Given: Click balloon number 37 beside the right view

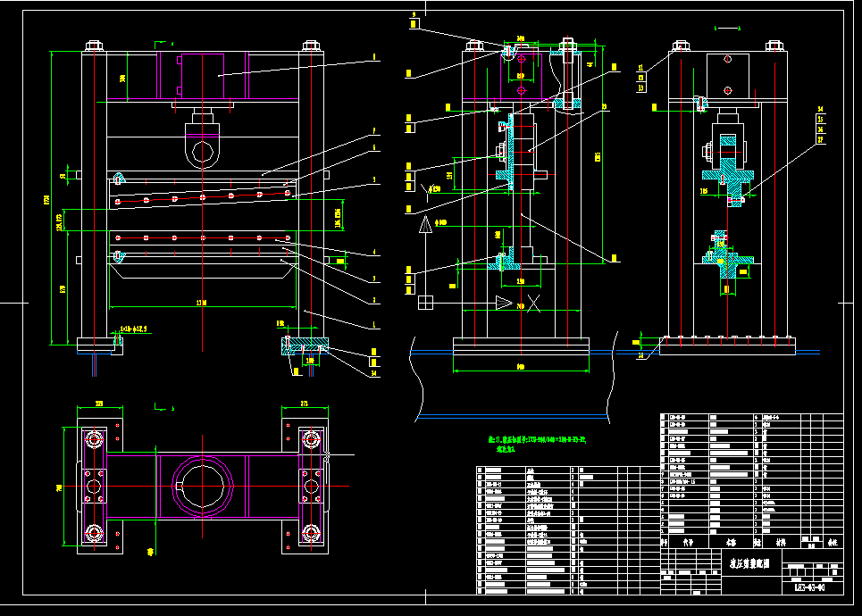Looking at the screenshot, I should (x=821, y=139).
